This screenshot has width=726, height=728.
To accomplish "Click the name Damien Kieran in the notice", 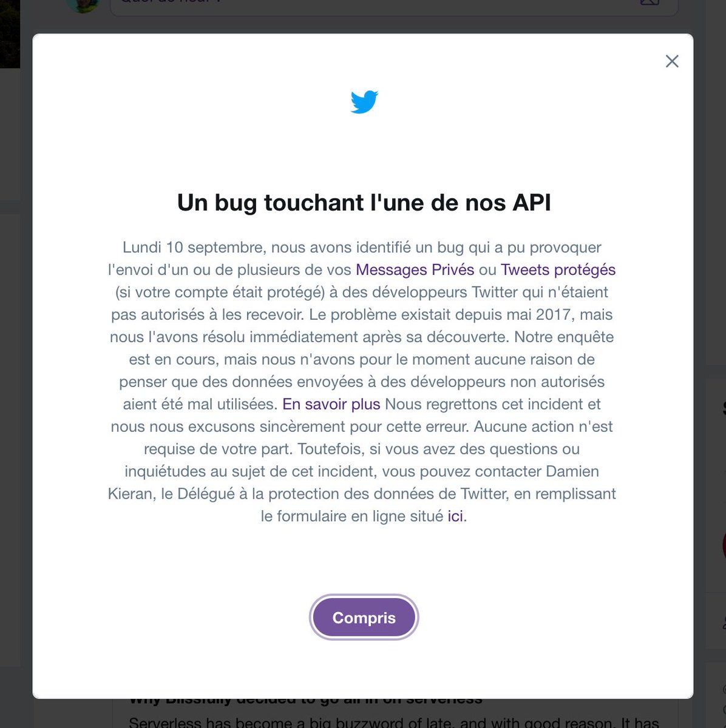I will coord(572,471).
